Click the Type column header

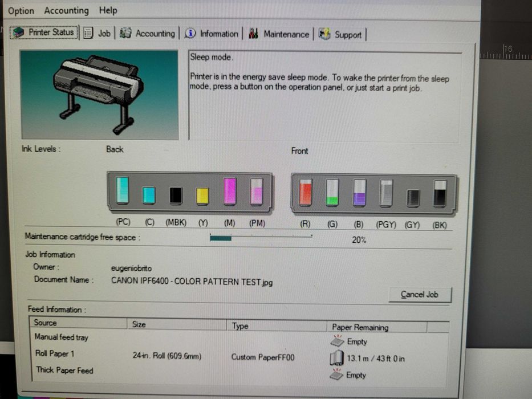point(277,325)
